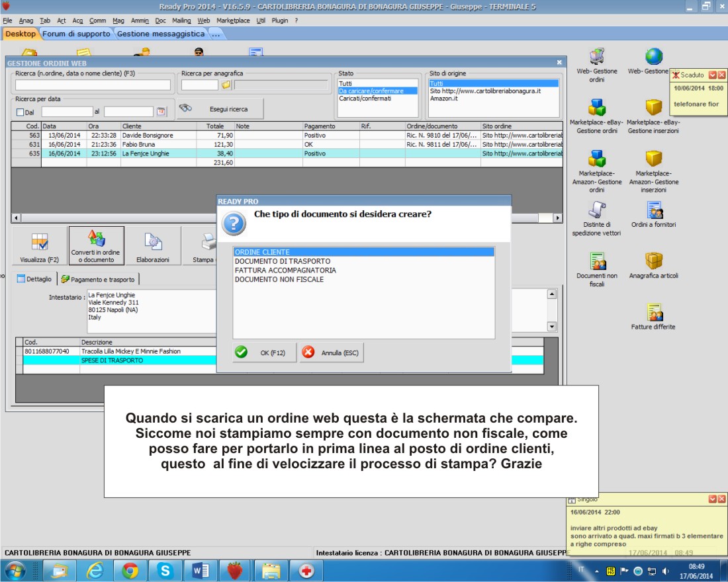728x582 pixels.
Task: Click the Windows Start button
Action: [x=15, y=571]
